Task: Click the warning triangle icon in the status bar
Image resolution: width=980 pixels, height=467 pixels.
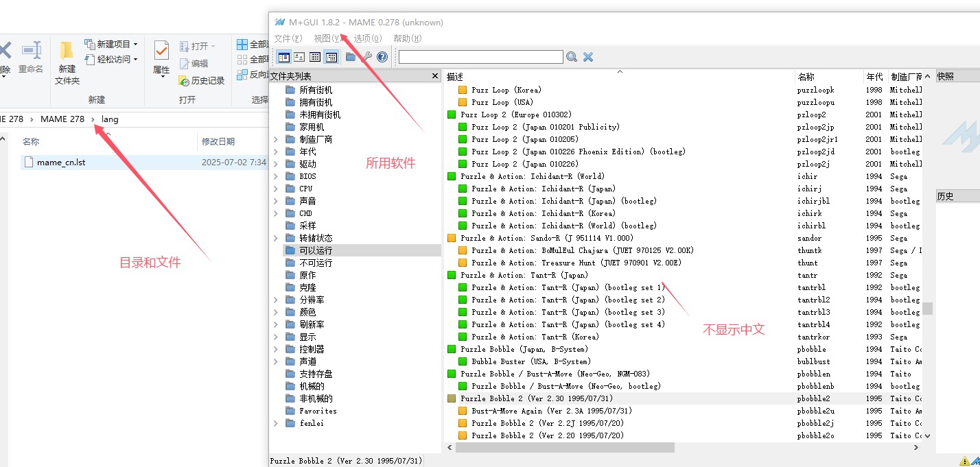Action: pos(965,462)
